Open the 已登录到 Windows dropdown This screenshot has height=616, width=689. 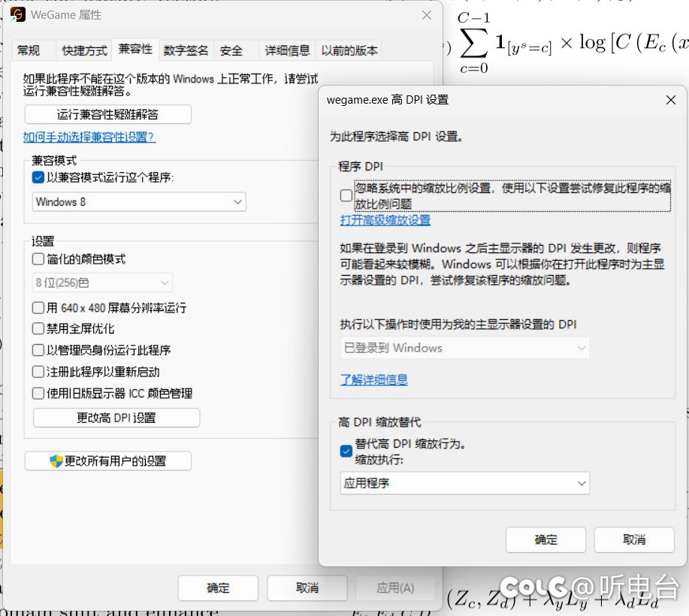(464, 348)
